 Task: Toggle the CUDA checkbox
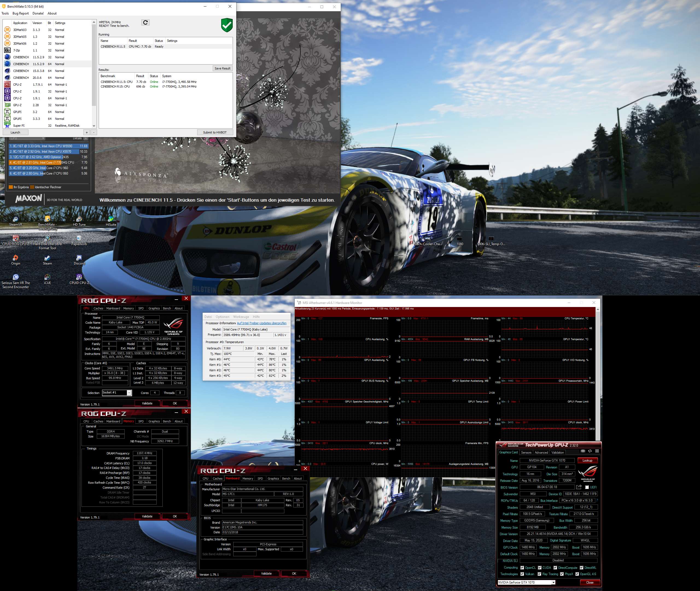click(540, 568)
